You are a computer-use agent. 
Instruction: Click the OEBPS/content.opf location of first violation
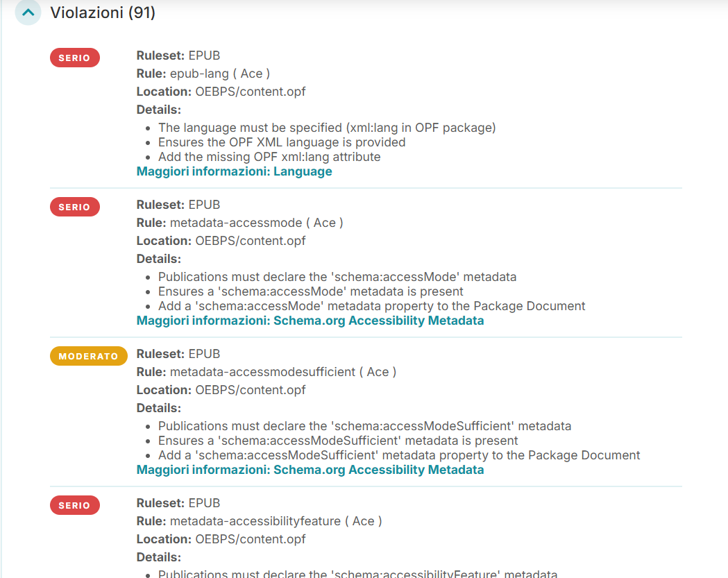tap(250, 91)
